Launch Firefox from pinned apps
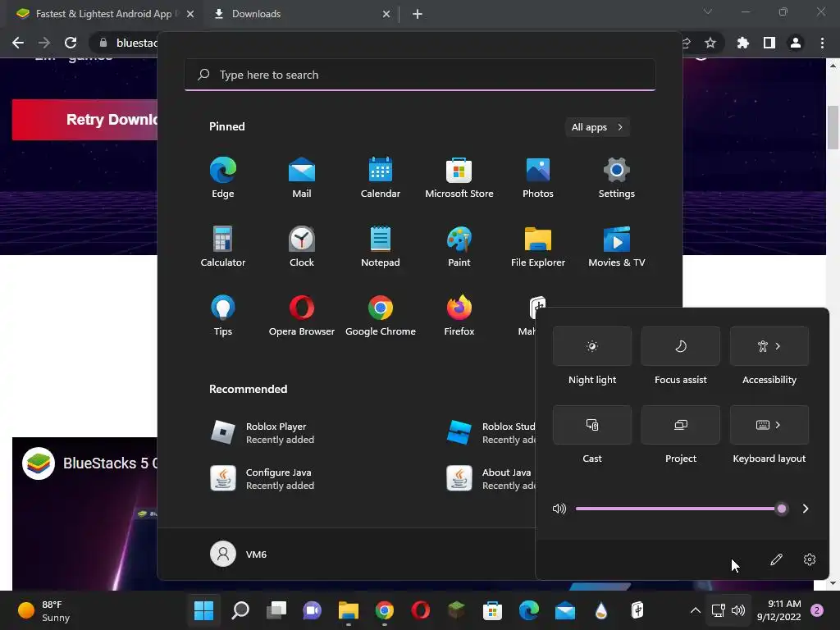Image resolution: width=840 pixels, height=630 pixels. (459, 315)
